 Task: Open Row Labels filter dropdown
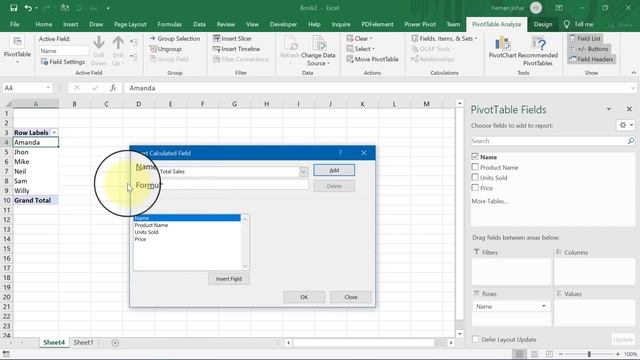54,133
